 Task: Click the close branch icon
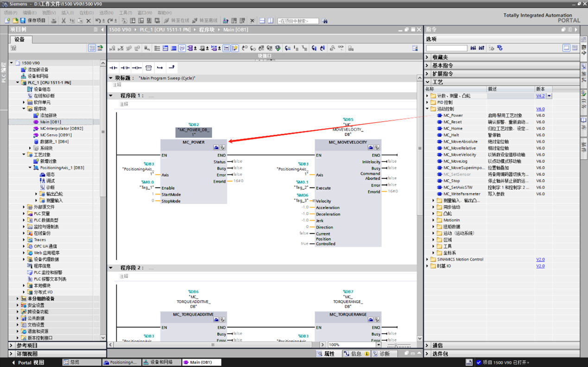click(x=171, y=68)
